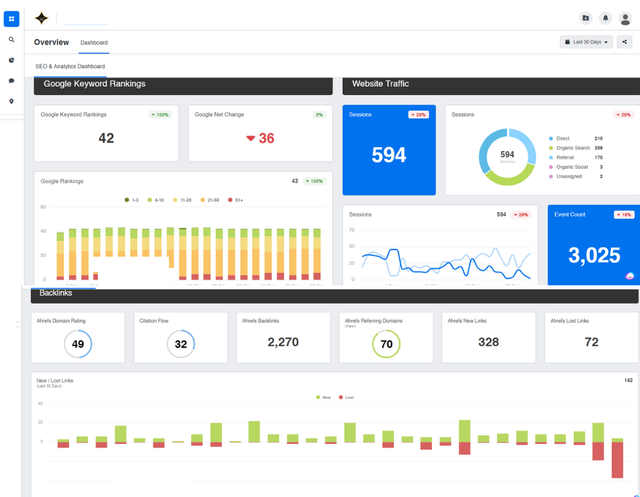Screen dimensions: 640x497
Task: Click the share icon button
Action: click(x=624, y=42)
